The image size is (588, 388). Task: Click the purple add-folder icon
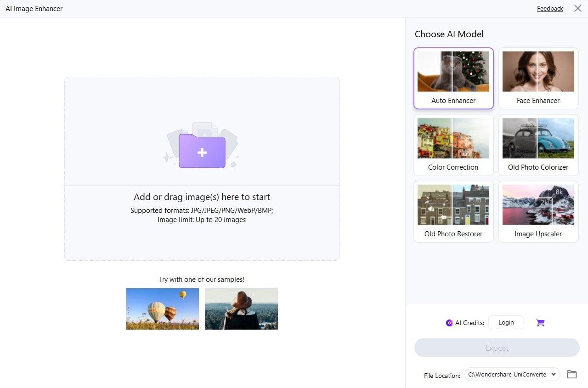[x=202, y=151]
